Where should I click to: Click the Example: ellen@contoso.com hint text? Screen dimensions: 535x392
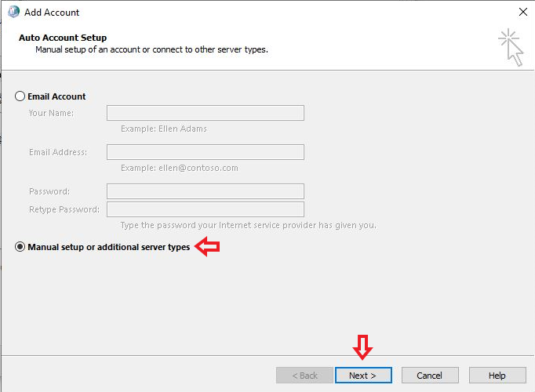(x=180, y=168)
